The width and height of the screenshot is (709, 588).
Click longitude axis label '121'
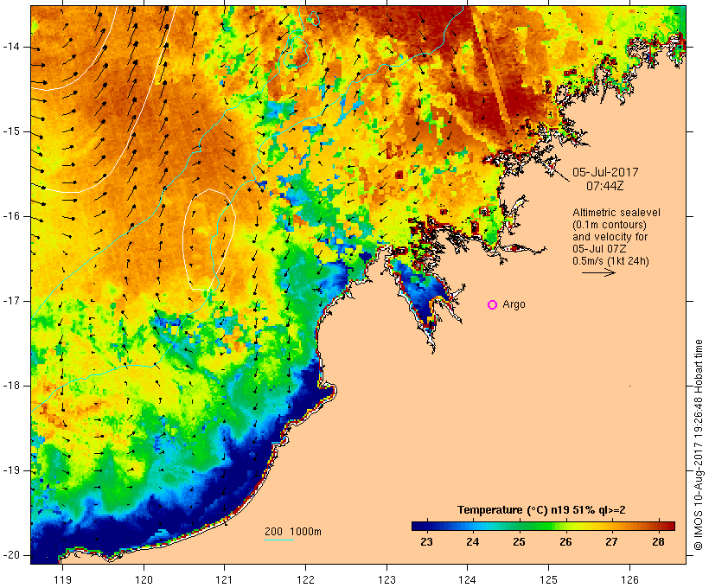(224, 580)
